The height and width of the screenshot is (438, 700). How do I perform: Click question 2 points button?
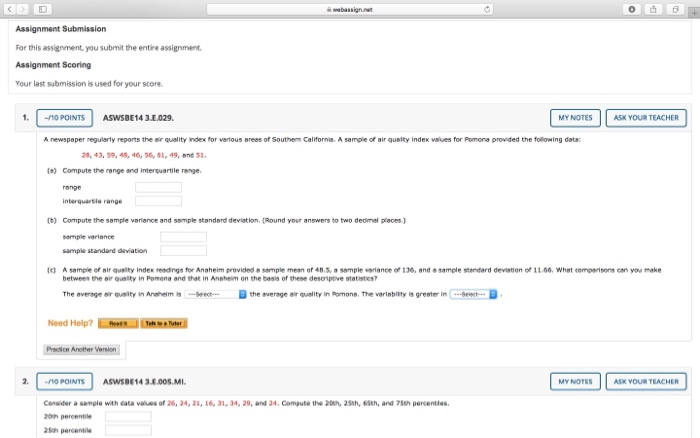(x=65, y=382)
